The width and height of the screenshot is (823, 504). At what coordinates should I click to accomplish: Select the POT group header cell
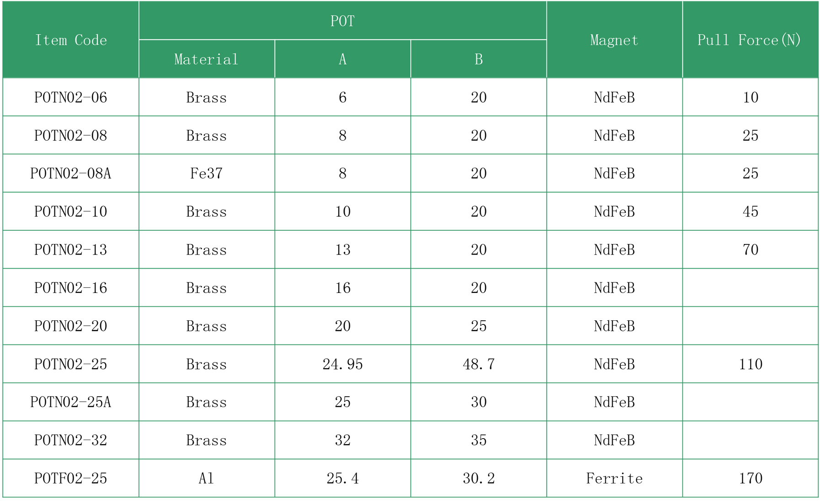point(342,21)
